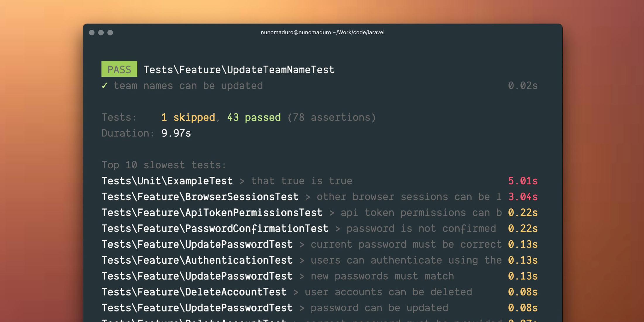Click the green zoom traffic light button
This screenshot has height=322, width=644.
tap(111, 33)
